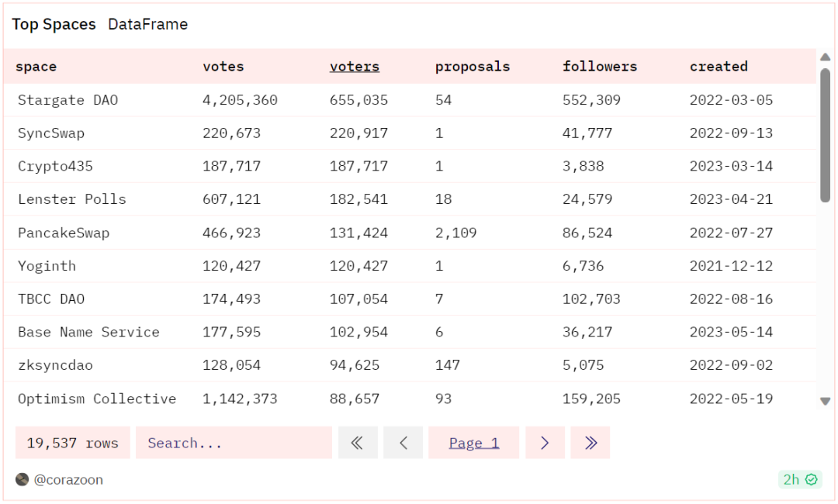Click PancakeSwap voters value 131,424
The width and height of the screenshot is (838, 504).
click(x=358, y=233)
